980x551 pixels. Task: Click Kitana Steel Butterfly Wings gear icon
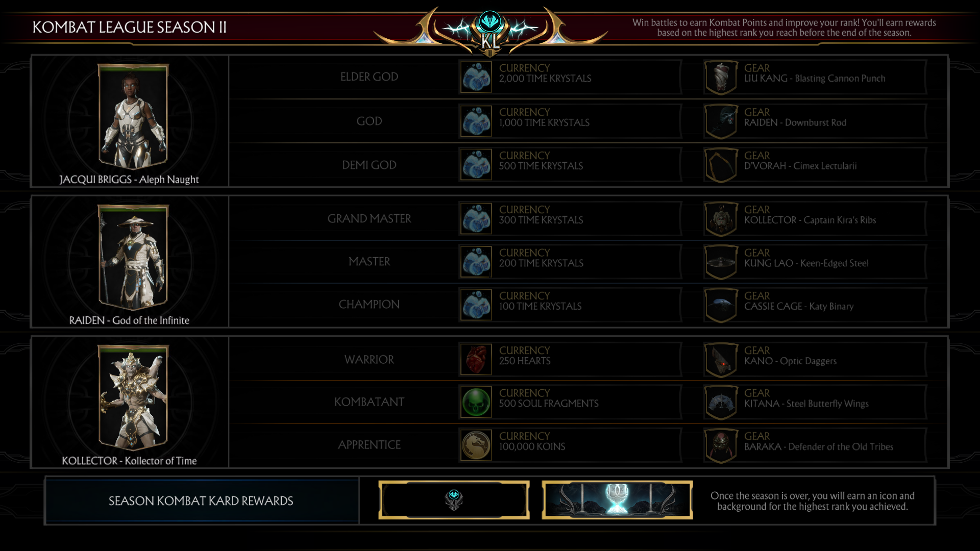pos(721,403)
